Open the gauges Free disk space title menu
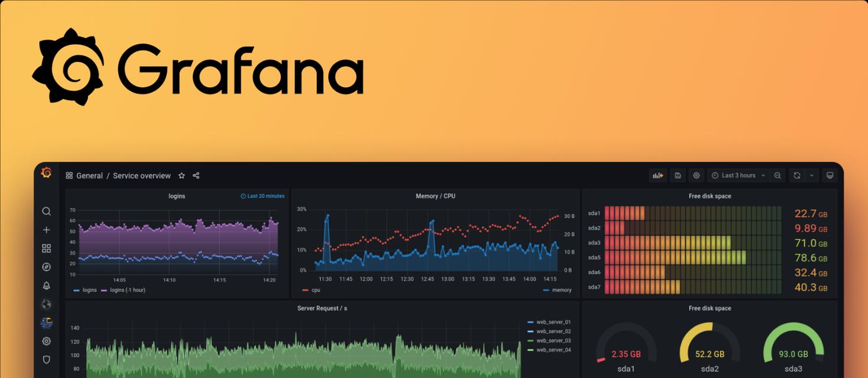The height and width of the screenshot is (378, 868). [x=710, y=308]
